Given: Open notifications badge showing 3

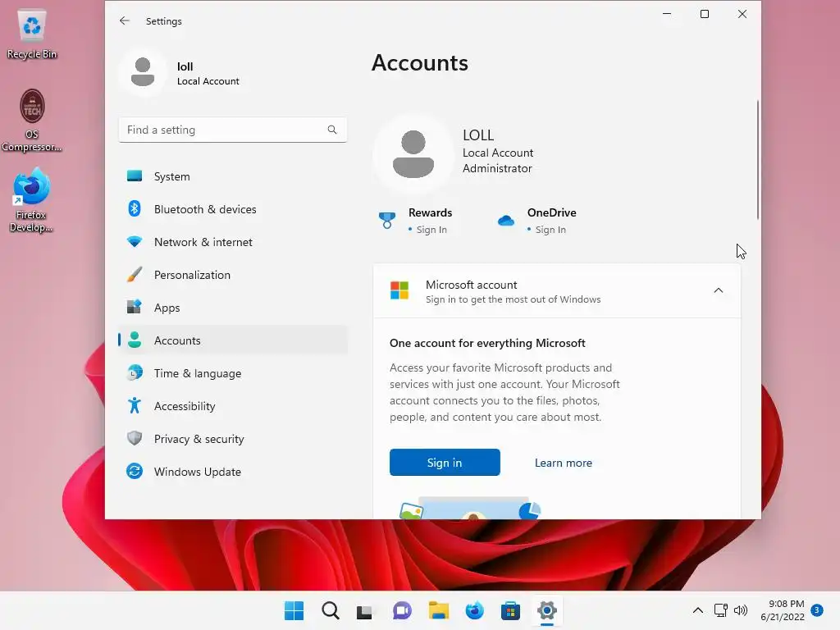Looking at the screenshot, I should click(x=817, y=609).
